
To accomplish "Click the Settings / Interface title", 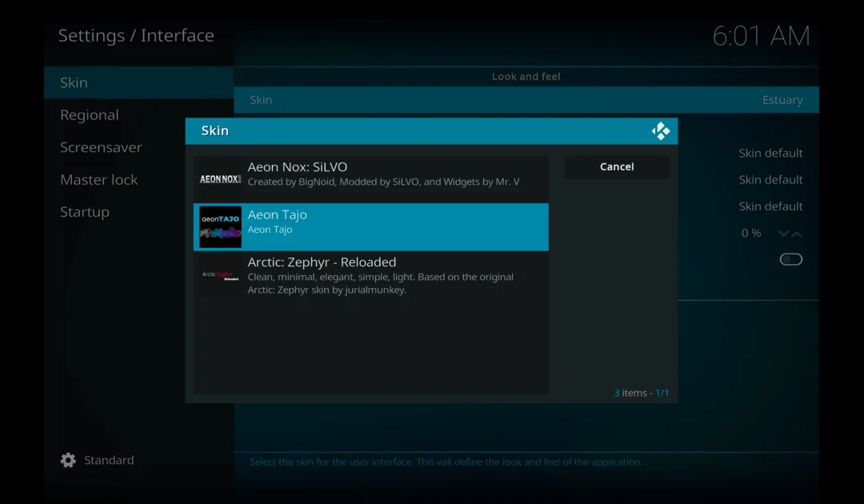I will click(135, 35).
